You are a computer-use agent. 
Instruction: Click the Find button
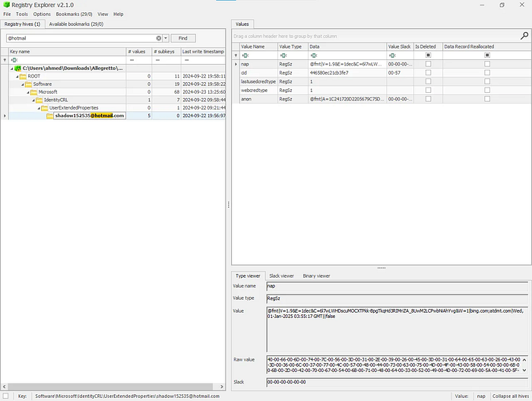[x=183, y=38]
